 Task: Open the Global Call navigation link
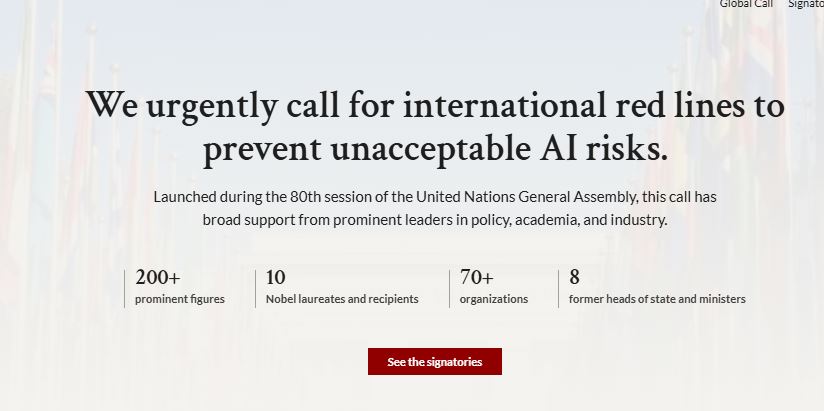[746, 4]
